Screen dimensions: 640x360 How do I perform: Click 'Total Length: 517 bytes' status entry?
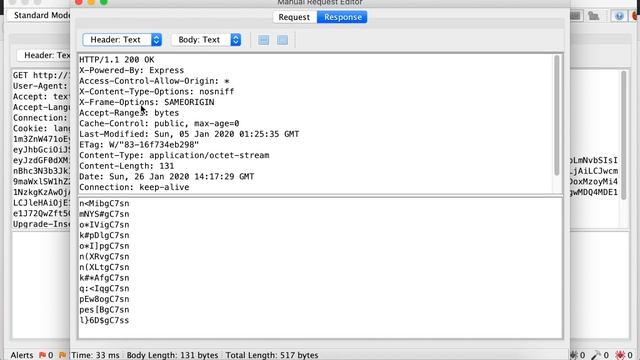272,355
